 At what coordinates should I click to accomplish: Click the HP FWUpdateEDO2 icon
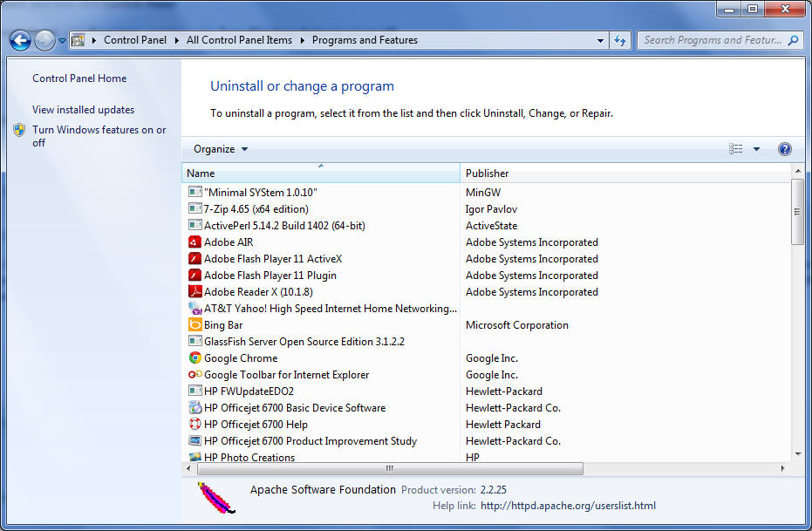click(x=195, y=391)
